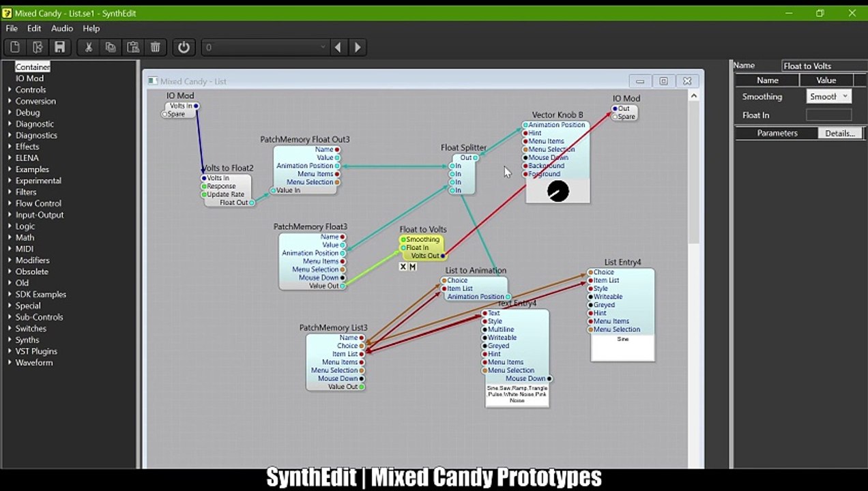Select the PatchMemory List3 module title
This screenshot has height=491, width=868.
pyautogui.click(x=333, y=327)
